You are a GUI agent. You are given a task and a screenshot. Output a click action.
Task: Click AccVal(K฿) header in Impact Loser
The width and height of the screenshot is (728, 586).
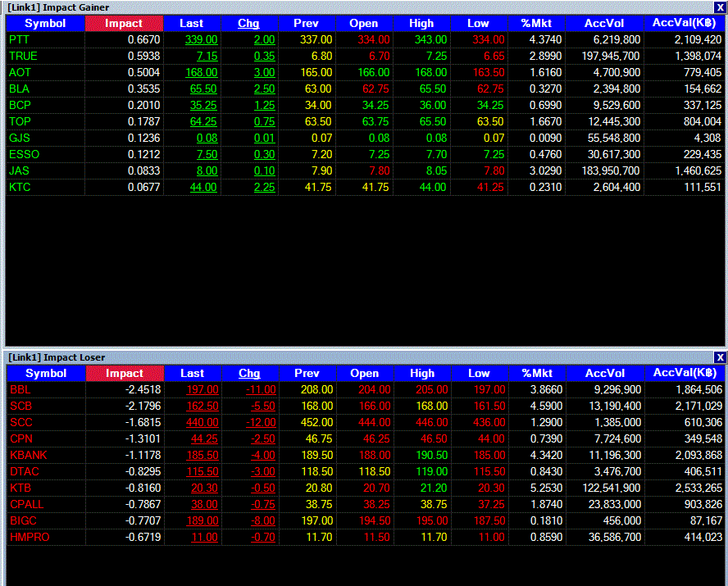pos(685,374)
